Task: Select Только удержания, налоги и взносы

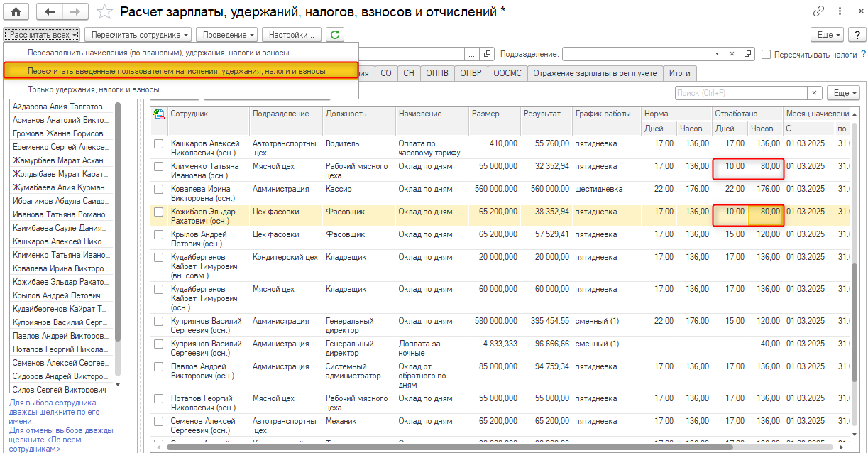Action: pos(93,89)
